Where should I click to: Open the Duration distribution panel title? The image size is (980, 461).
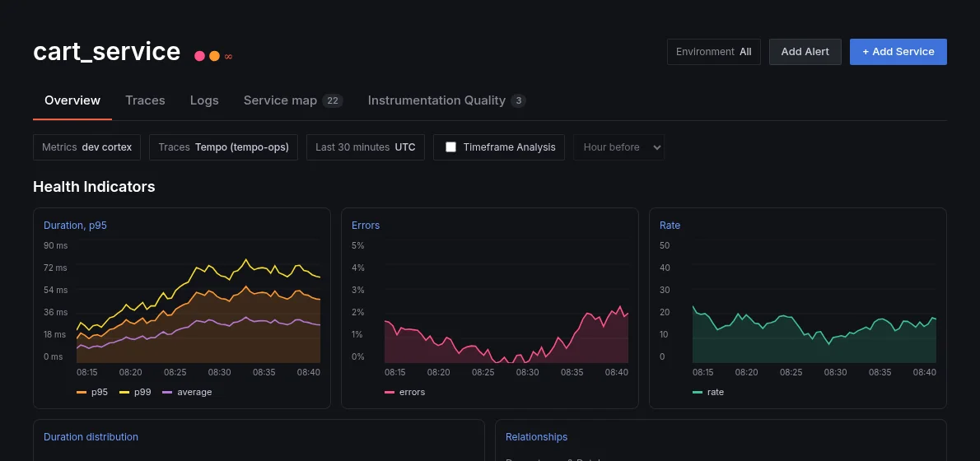point(91,436)
